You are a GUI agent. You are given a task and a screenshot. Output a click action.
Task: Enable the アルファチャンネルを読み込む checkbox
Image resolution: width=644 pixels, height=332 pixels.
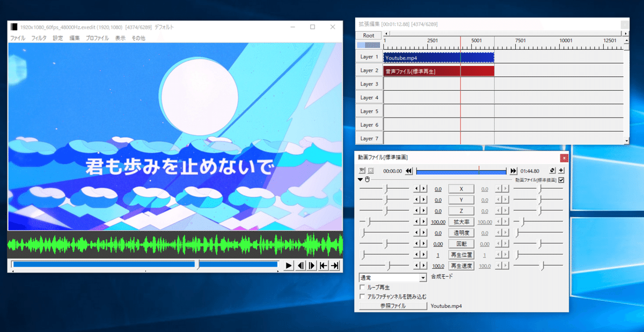pos(363,296)
